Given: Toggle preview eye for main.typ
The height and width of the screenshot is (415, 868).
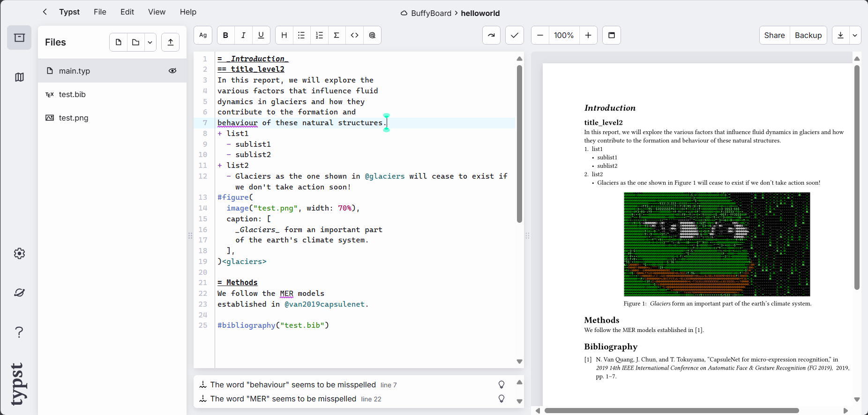Looking at the screenshot, I should [x=172, y=71].
